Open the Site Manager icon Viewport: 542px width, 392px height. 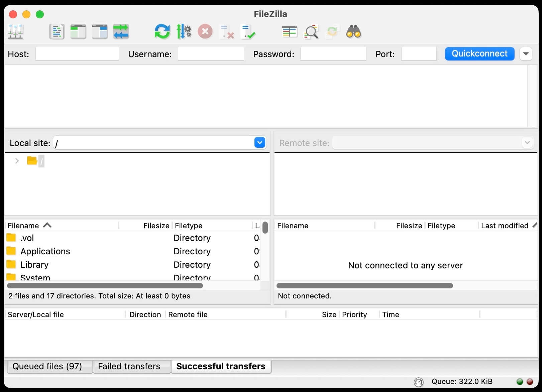coord(15,32)
